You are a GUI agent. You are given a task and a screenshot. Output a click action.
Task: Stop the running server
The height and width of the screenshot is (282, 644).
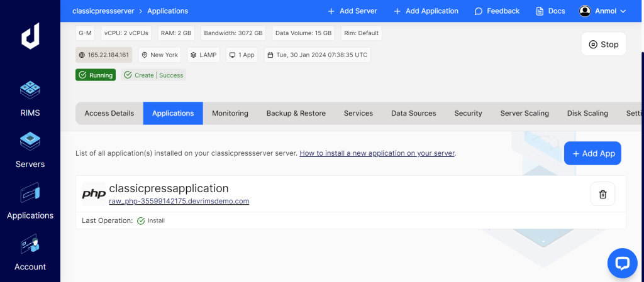point(603,45)
